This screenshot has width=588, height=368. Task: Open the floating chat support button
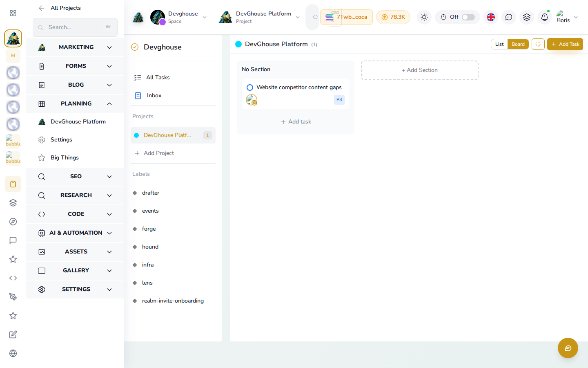click(x=568, y=348)
